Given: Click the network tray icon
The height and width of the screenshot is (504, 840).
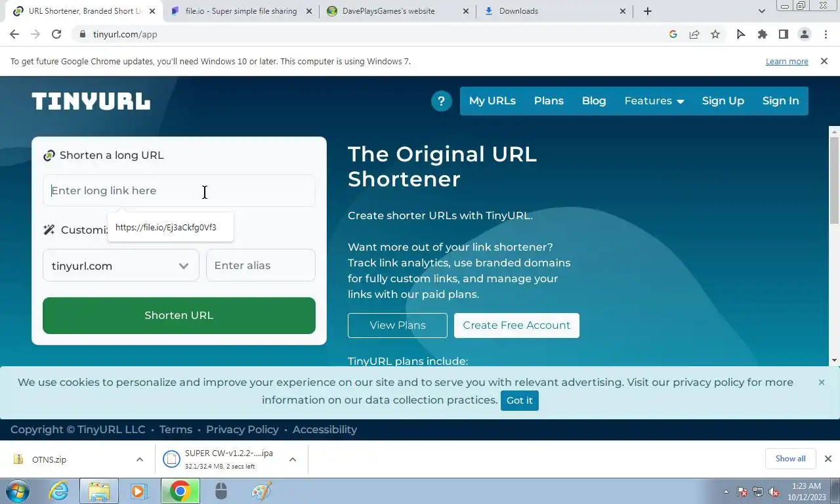Looking at the screenshot, I should click(758, 492).
